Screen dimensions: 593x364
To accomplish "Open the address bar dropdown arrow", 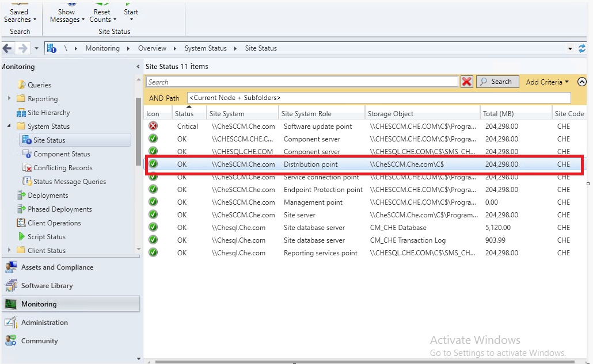I will (x=570, y=48).
